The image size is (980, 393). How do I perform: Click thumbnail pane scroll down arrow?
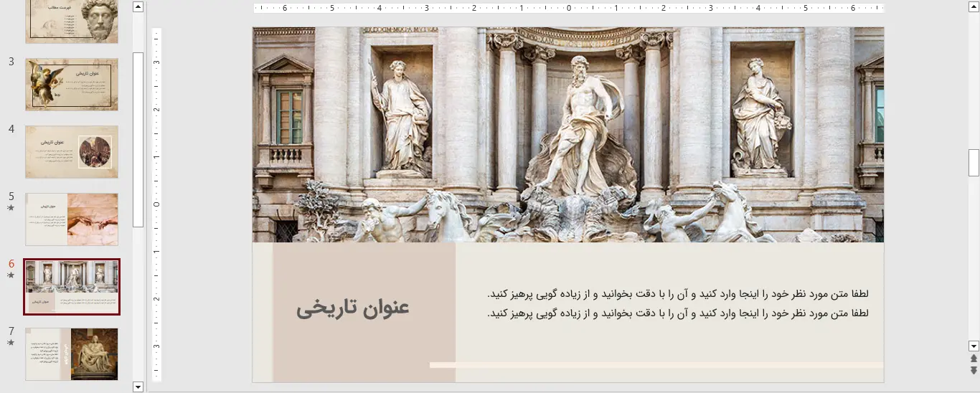(138, 387)
